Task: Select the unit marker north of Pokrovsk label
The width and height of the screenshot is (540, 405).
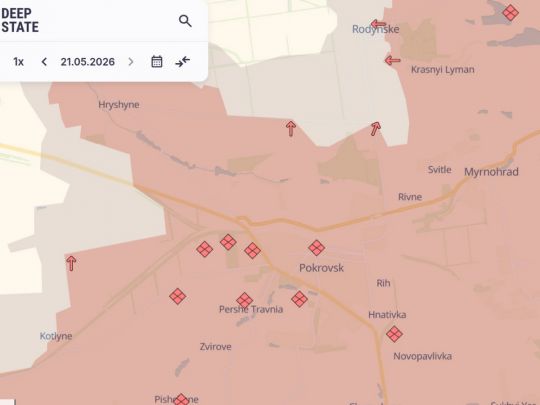Action: tap(316, 248)
